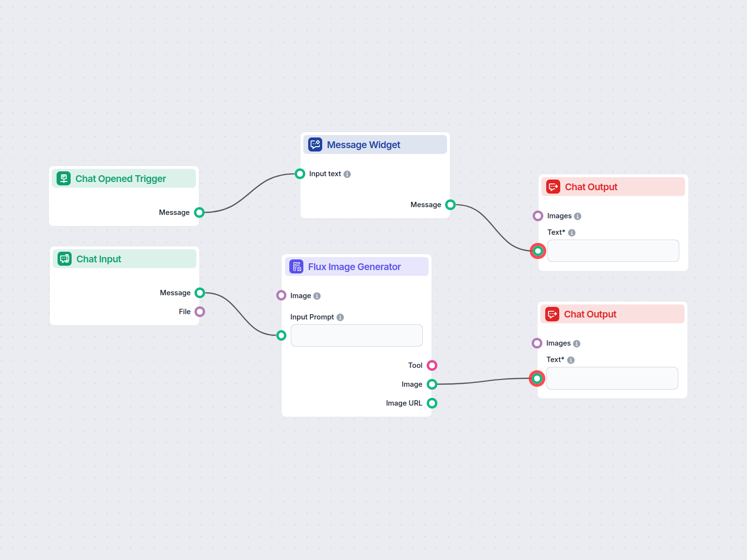Viewport: 747px width, 560px height.
Task: Click the Message Widget node icon
Action: tap(315, 145)
